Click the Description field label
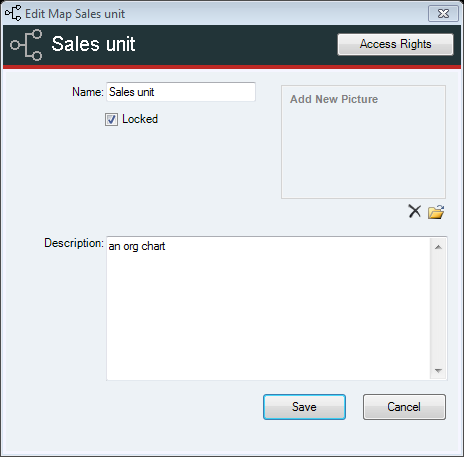The height and width of the screenshot is (457, 464). point(74,243)
